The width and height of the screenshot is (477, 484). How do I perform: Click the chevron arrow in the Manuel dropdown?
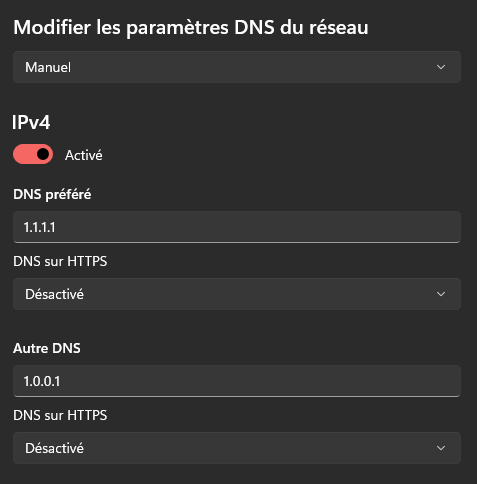(441, 67)
